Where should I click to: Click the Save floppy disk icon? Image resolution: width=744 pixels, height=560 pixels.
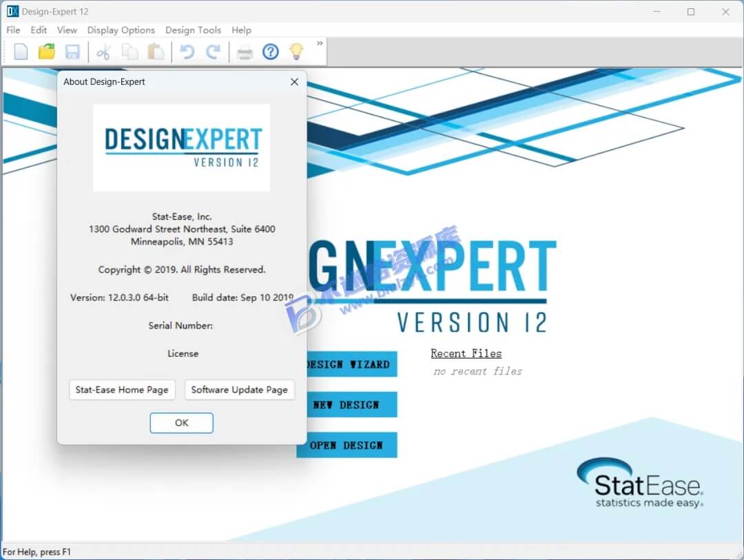tap(72, 52)
